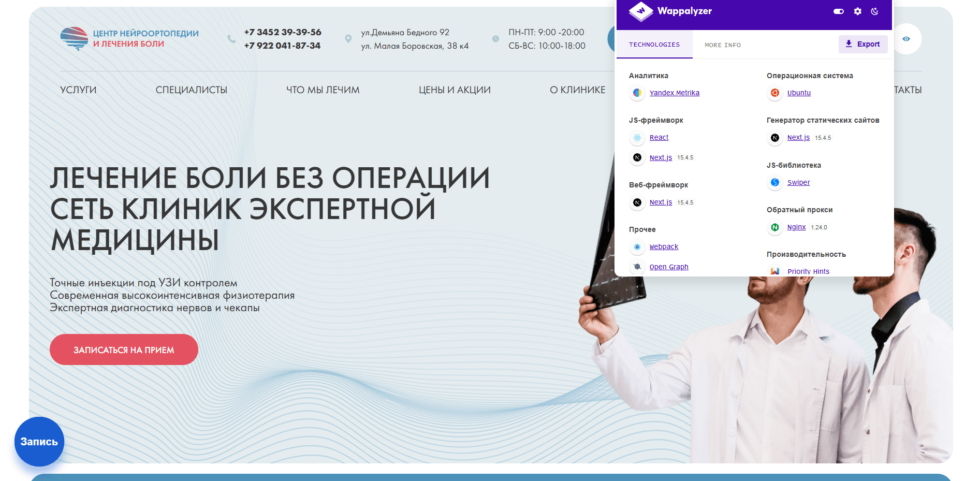980x481 pixels.
Task: Open Next.js link under Веб-фреймворк
Action: (x=661, y=202)
